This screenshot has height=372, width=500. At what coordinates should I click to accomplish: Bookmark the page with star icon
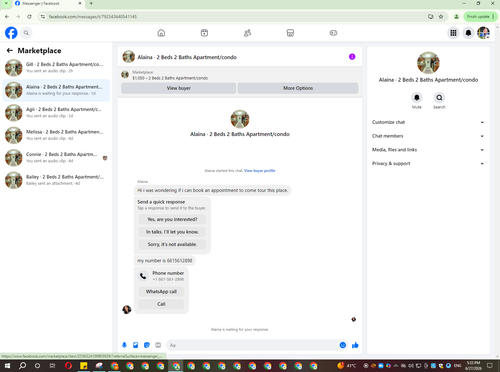[x=441, y=16]
